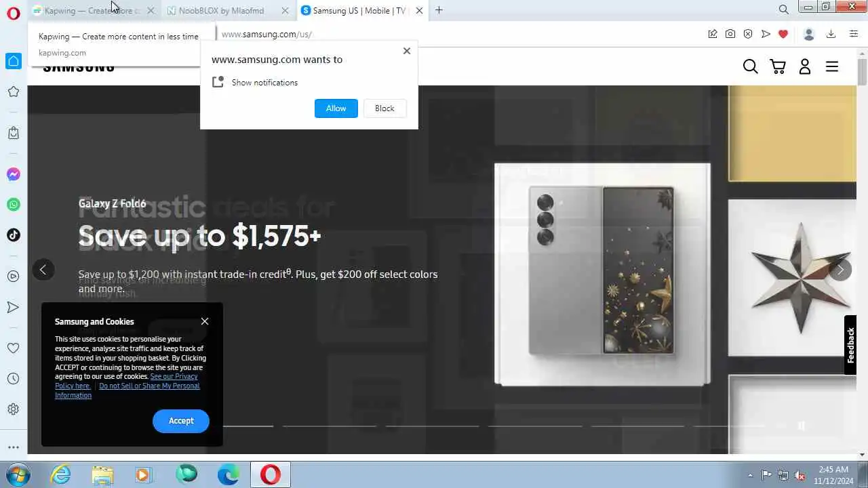
Task: Open the edit-page pencil icon in address bar
Action: 713,34
